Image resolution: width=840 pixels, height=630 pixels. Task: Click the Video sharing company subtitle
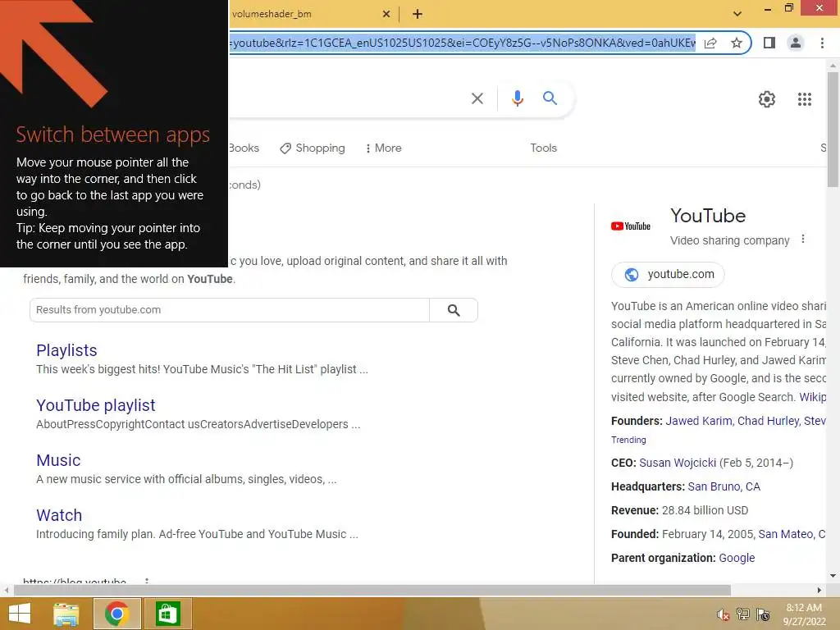coord(729,240)
